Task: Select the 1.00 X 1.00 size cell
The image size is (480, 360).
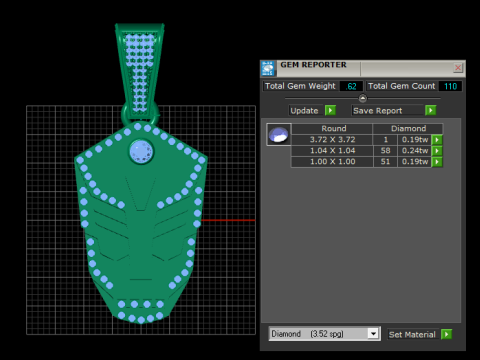Action: point(332,162)
